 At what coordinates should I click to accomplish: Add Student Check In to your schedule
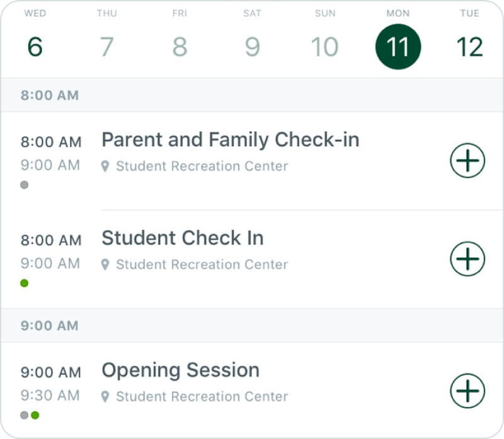(x=467, y=259)
